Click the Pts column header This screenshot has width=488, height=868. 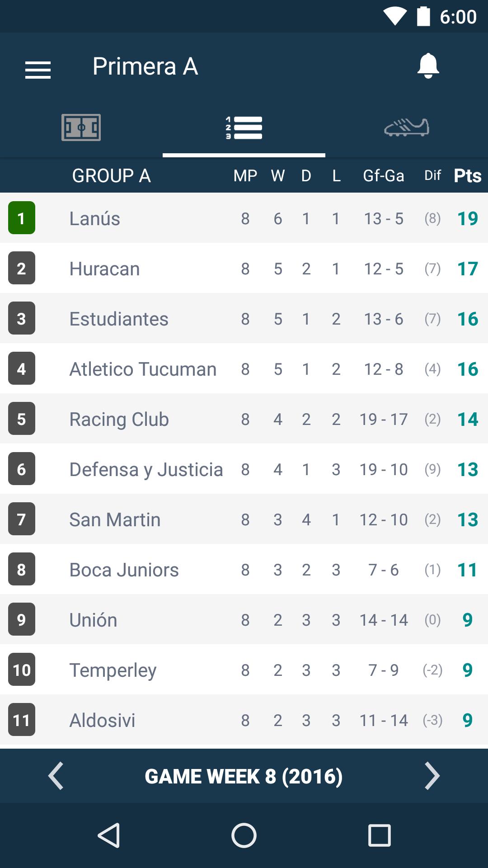(467, 175)
